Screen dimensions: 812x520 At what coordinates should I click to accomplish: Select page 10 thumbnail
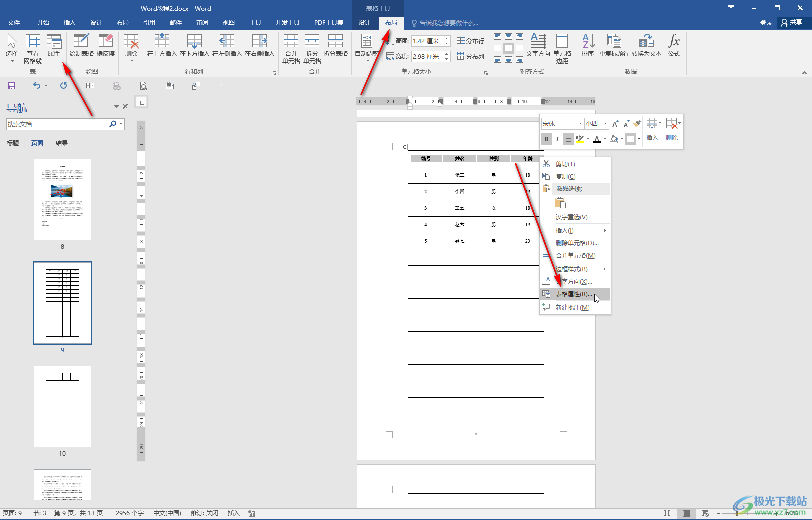62,406
